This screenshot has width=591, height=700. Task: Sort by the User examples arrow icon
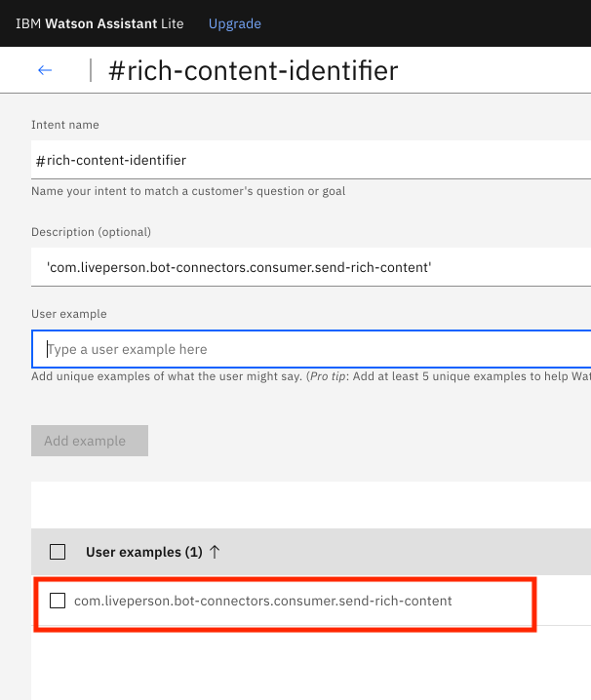pos(215,552)
